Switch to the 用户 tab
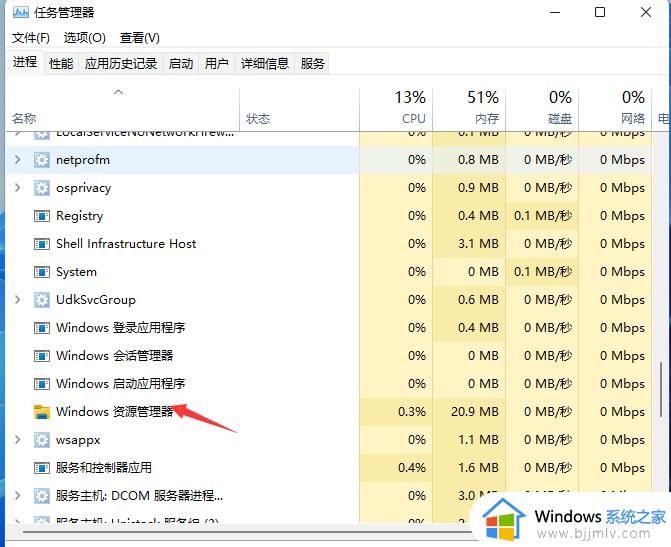Image resolution: width=671 pixels, height=547 pixels. [217, 64]
